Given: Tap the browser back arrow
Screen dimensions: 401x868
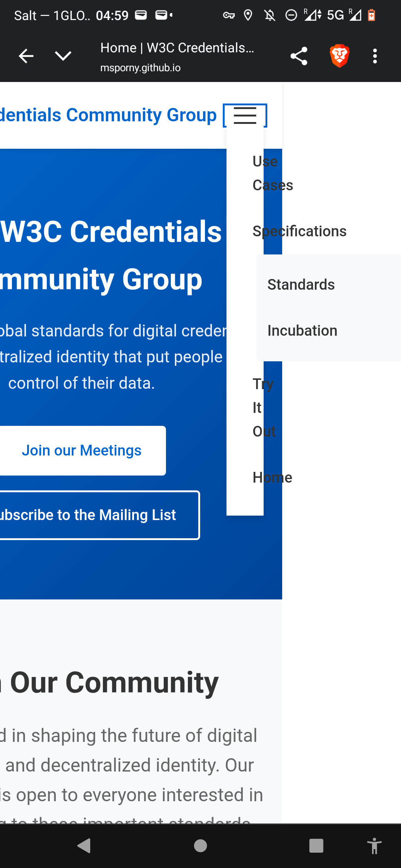Looking at the screenshot, I should pos(26,56).
